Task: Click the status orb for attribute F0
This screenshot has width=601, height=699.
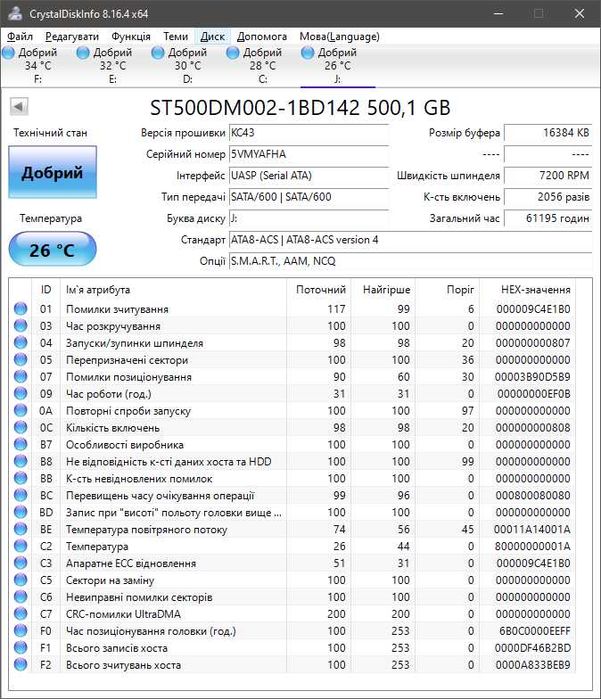Action: (x=21, y=630)
